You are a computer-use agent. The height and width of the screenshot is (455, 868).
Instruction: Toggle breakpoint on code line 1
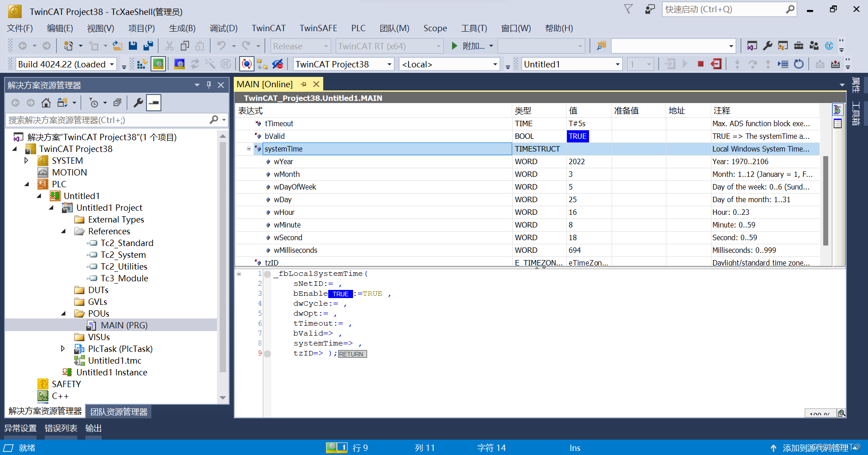[x=267, y=274]
